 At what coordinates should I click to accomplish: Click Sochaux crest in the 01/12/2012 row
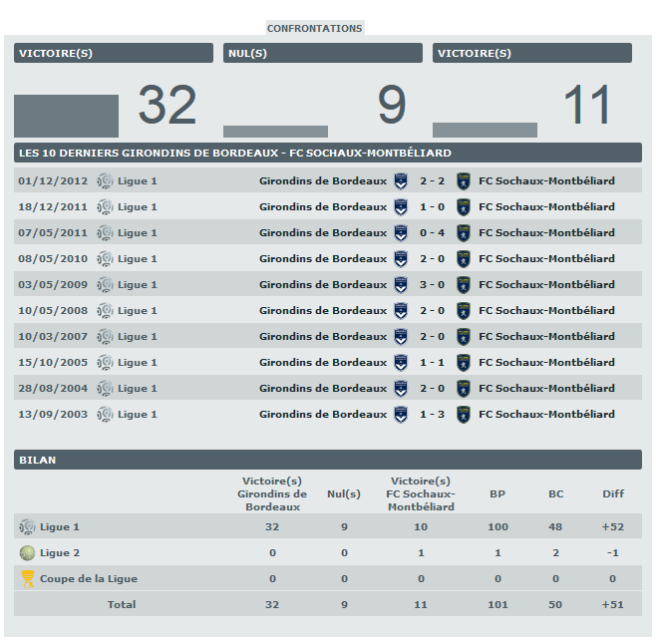tap(464, 181)
